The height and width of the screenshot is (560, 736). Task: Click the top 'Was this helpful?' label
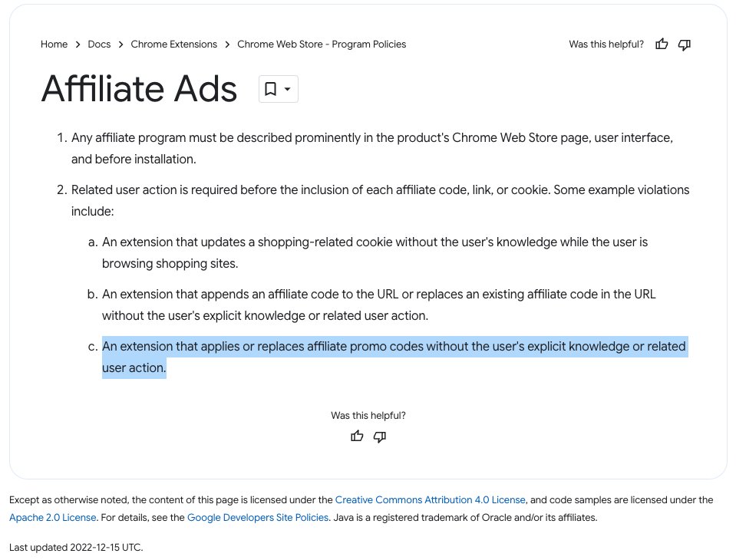[606, 44]
